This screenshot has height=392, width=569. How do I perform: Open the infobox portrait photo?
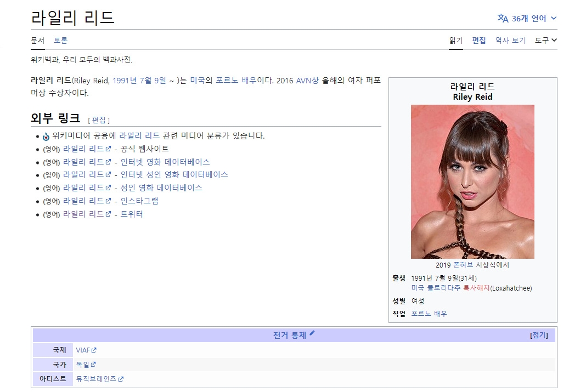pos(472,181)
